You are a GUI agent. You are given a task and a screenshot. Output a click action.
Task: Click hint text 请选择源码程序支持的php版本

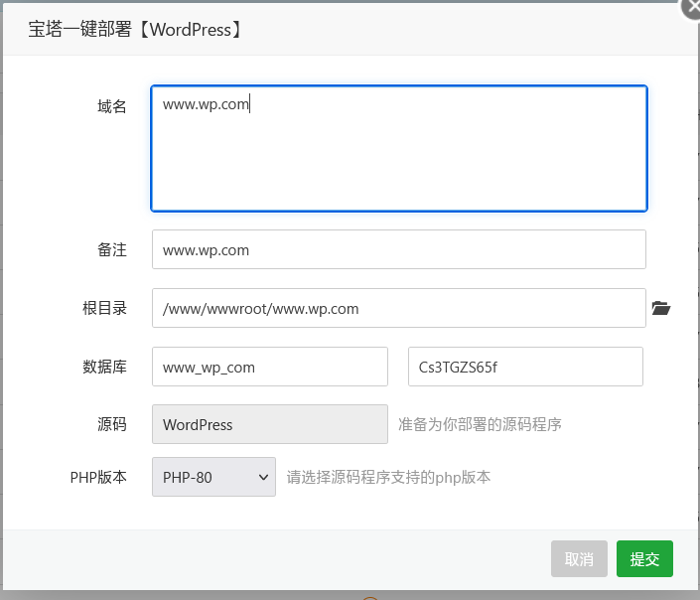388,477
